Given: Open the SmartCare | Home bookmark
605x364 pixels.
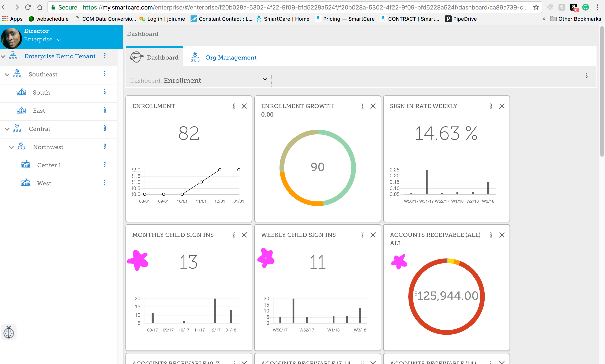Looking at the screenshot, I should 283,19.
